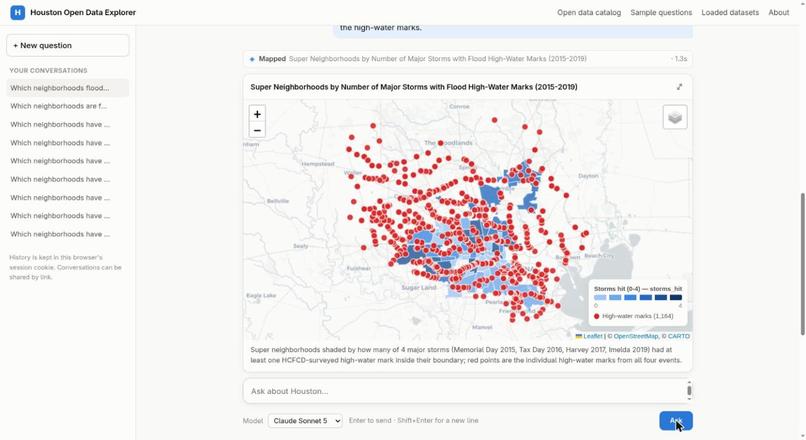Click the 'Sugar Land' map label
Viewport: 806px width, 440px height.
[x=418, y=288]
